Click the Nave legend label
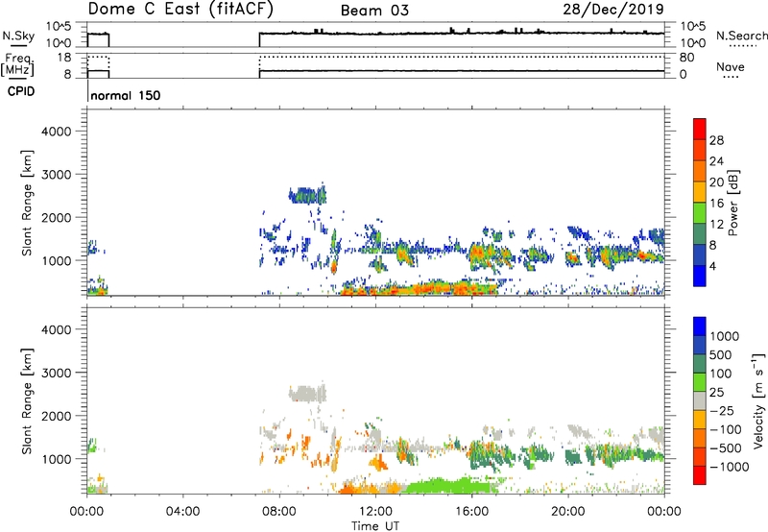768x532 pixels. pos(731,66)
